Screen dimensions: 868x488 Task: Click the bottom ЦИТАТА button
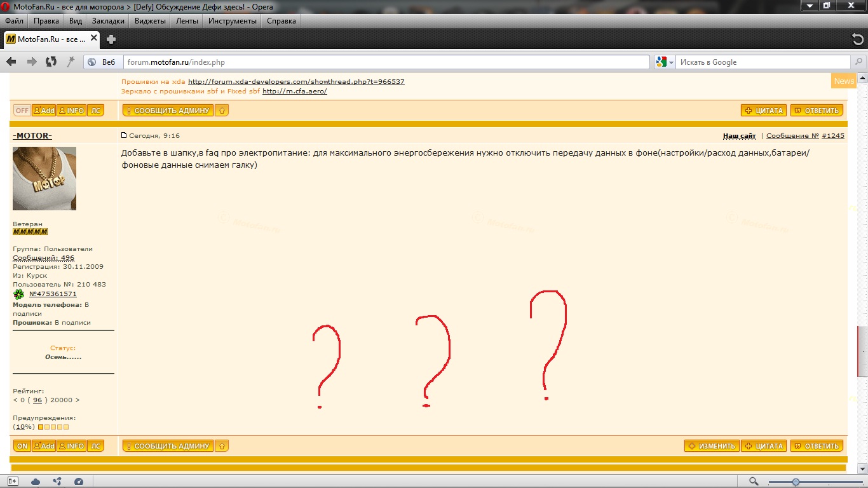[764, 445]
